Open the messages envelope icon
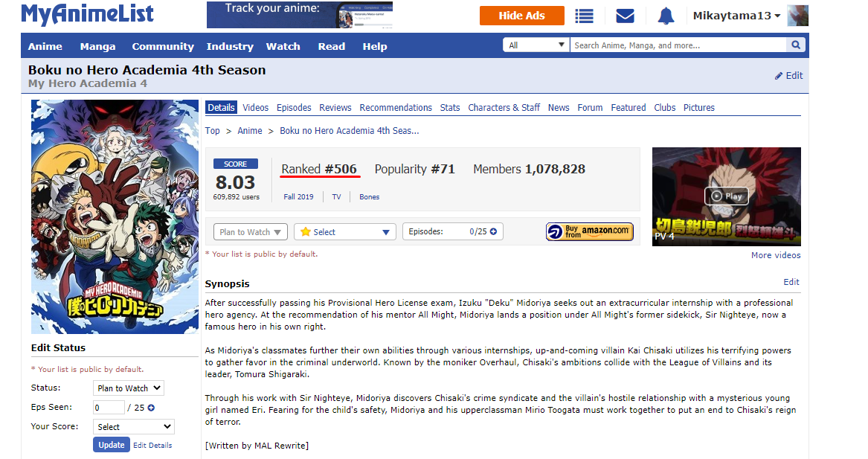Image resolution: width=868 pixels, height=459 pixels. pos(625,16)
